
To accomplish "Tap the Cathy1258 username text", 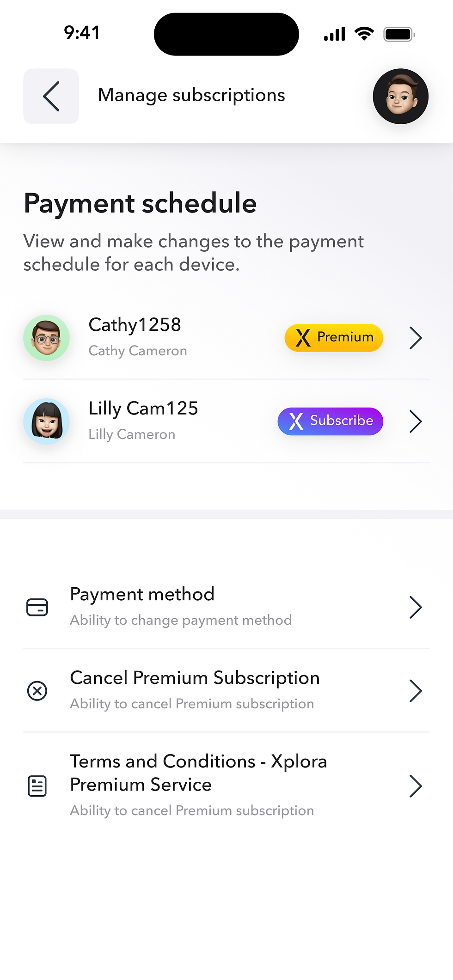I will tap(135, 325).
